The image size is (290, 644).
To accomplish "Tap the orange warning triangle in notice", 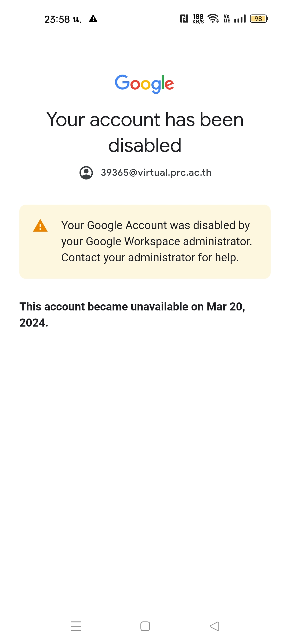I will tap(40, 226).
